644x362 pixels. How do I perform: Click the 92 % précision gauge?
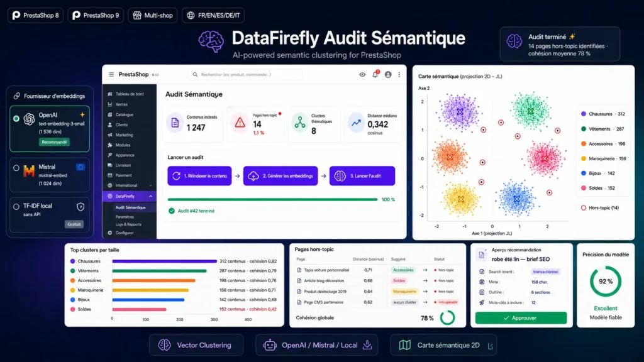(x=606, y=282)
